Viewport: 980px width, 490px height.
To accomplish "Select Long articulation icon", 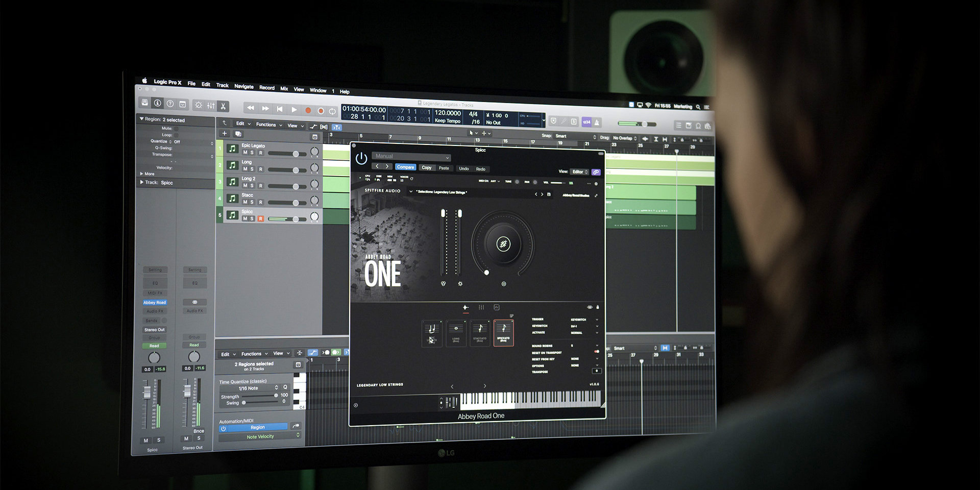I will (x=456, y=333).
